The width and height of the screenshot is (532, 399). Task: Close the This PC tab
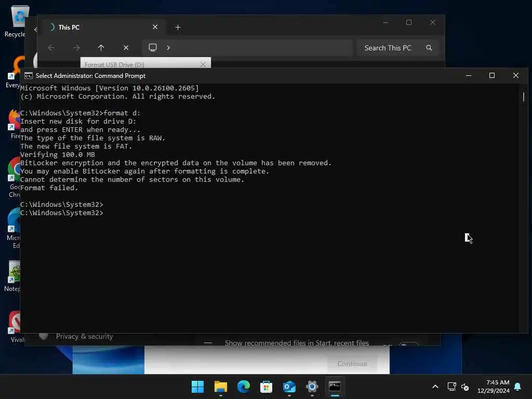click(155, 27)
